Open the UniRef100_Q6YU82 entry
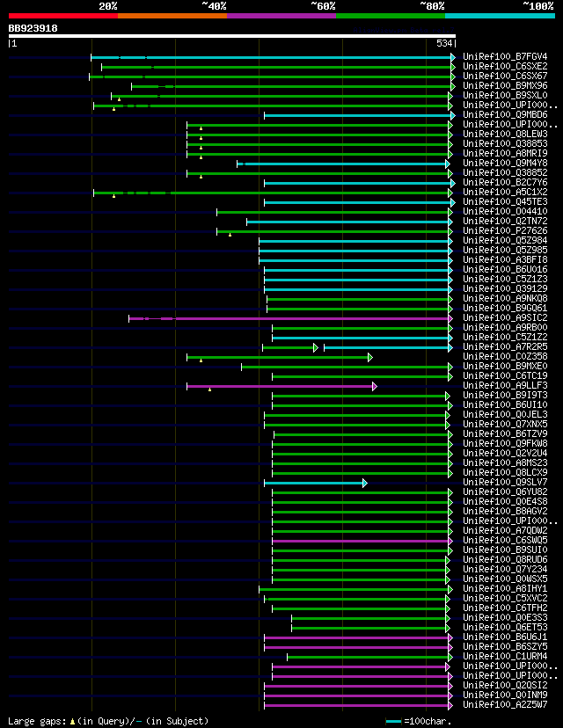 click(505, 491)
